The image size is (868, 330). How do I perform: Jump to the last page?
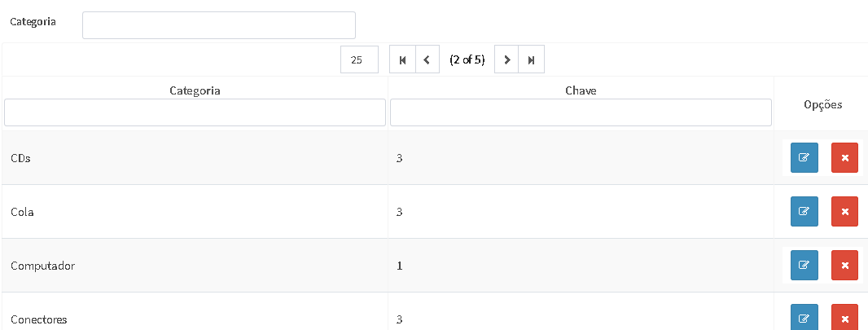pos(532,59)
